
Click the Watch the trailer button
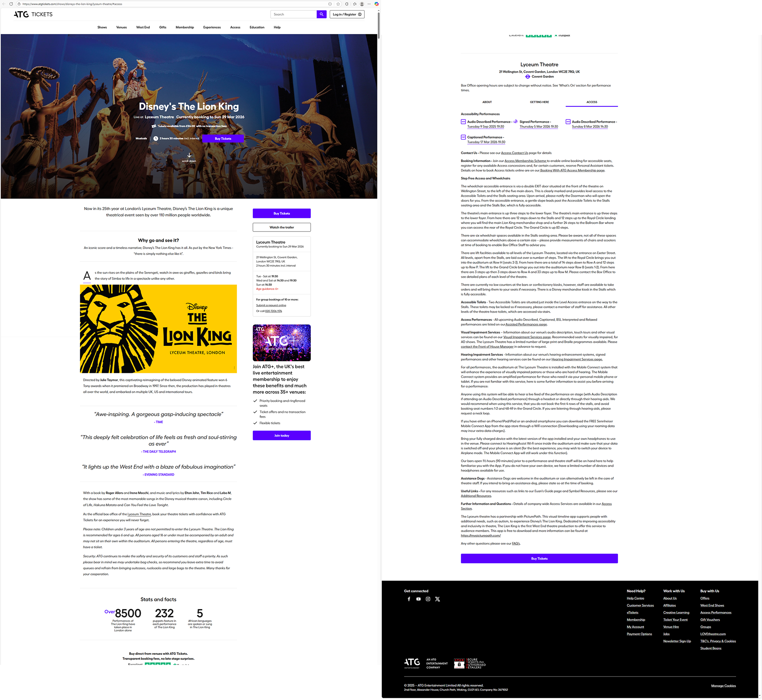click(281, 228)
